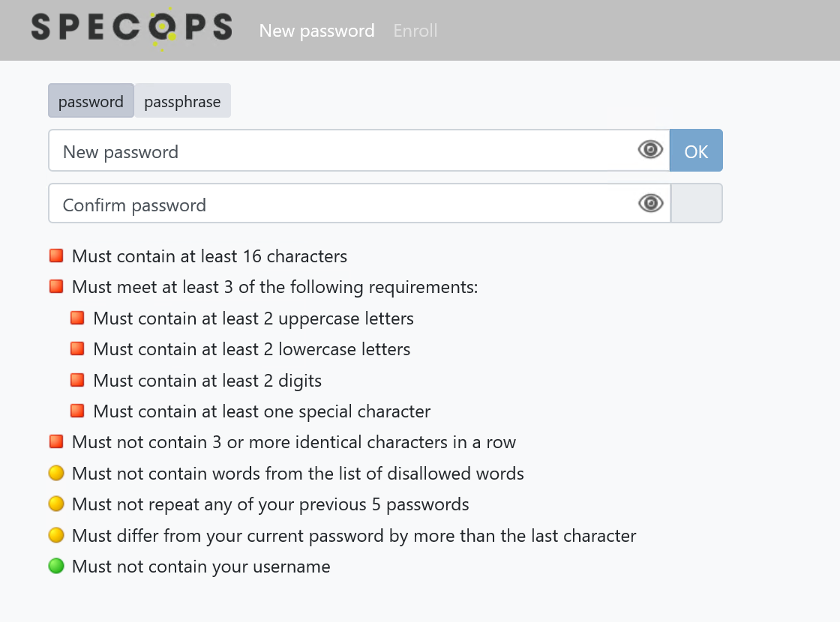Focus the New password input field
Screen dimensions: 840x622
(x=359, y=151)
